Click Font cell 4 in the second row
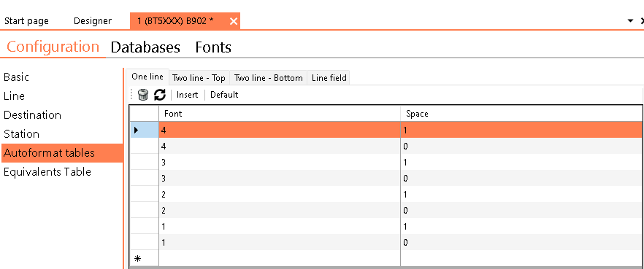The height and width of the screenshot is (269, 644). tap(280, 146)
